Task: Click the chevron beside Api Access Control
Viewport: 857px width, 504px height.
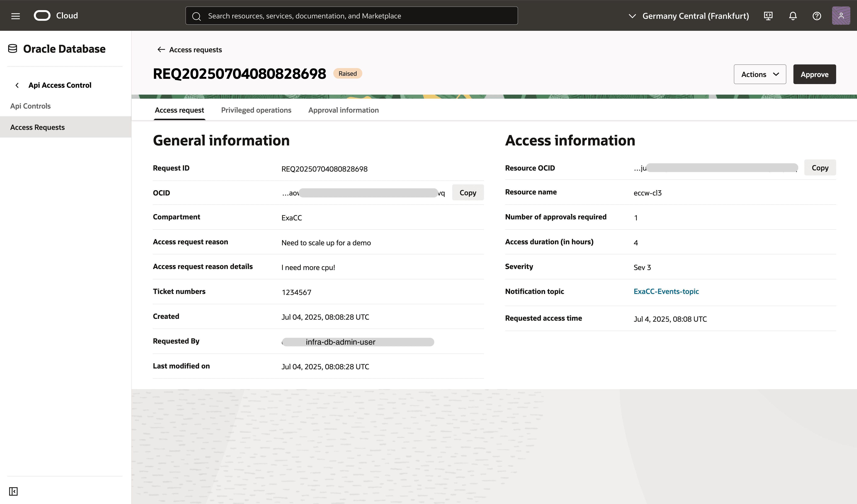Action: 17,85
